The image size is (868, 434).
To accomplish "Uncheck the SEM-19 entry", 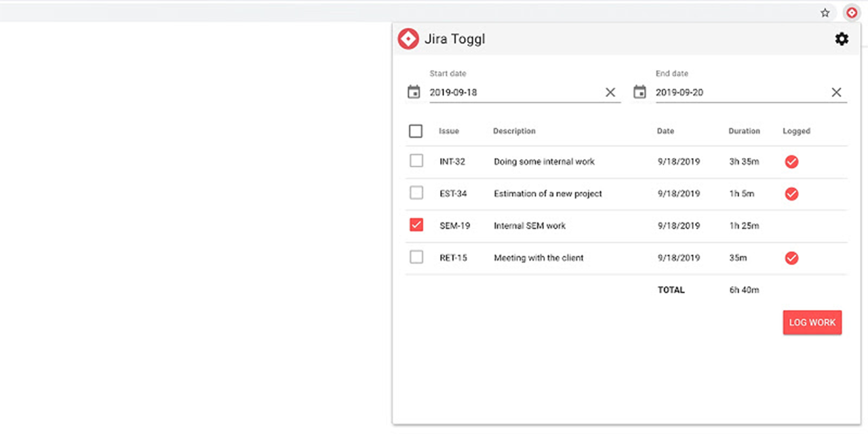I will click(x=416, y=224).
